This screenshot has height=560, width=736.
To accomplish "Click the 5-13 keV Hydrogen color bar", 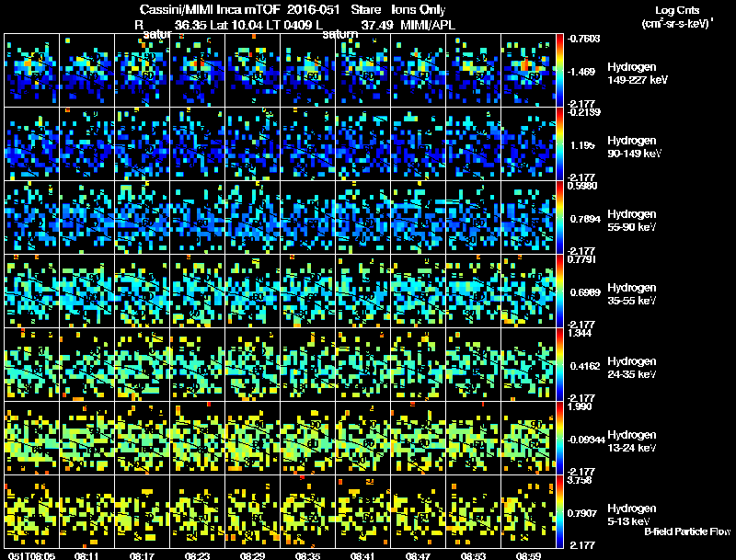I will point(561,511).
